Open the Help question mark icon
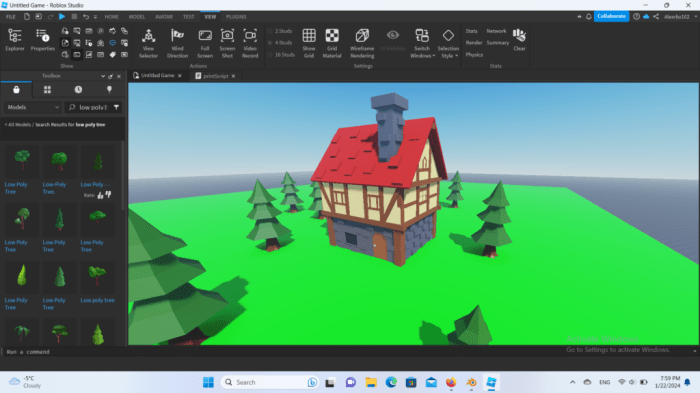Image resolution: width=700 pixels, height=393 pixels. [x=636, y=17]
